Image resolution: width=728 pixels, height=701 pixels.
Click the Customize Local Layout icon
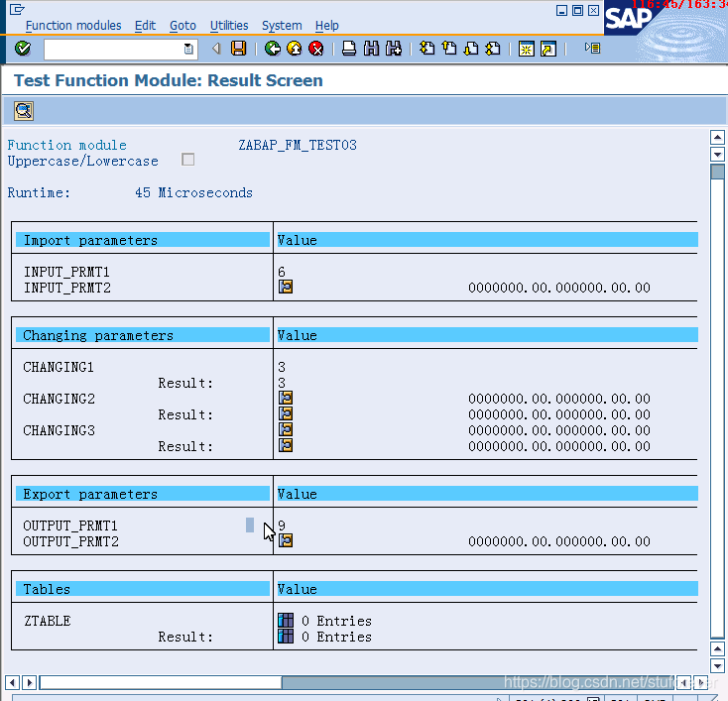[592, 48]
